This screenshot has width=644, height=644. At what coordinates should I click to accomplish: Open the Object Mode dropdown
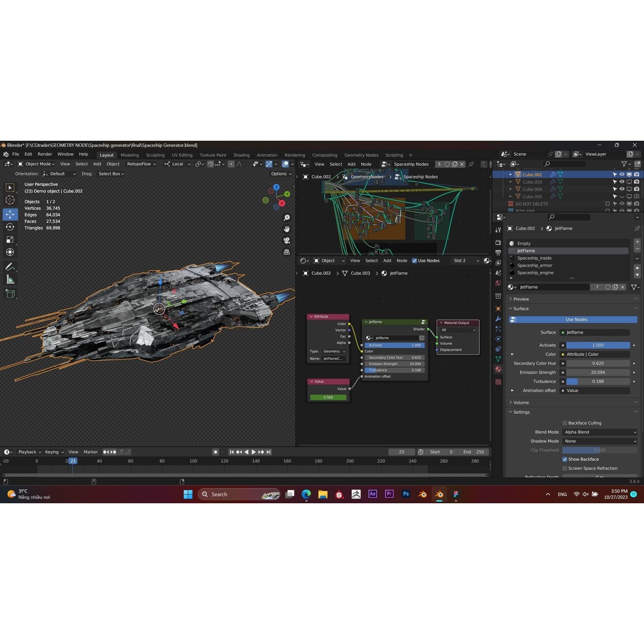click(36, 164)
